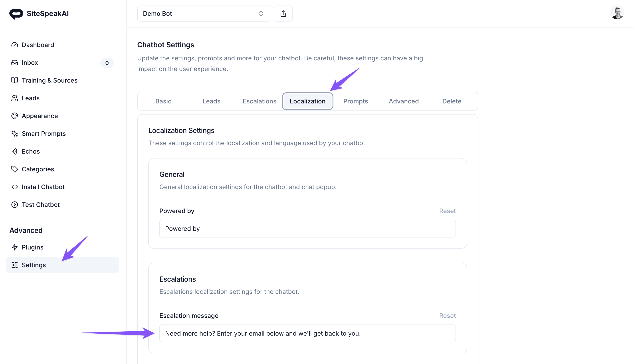Switch to the Prompts tab
This screenshot has width=634, height=364.
[355, 101]
